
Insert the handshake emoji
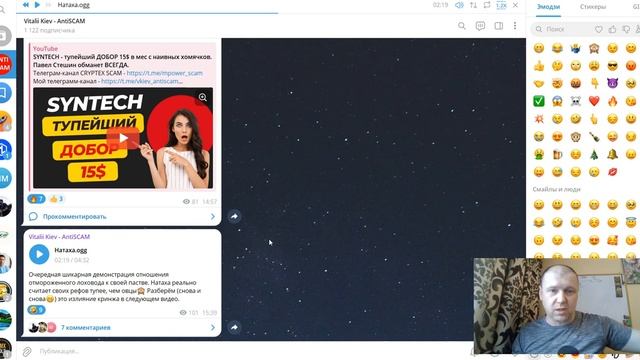tap(539, 83)
